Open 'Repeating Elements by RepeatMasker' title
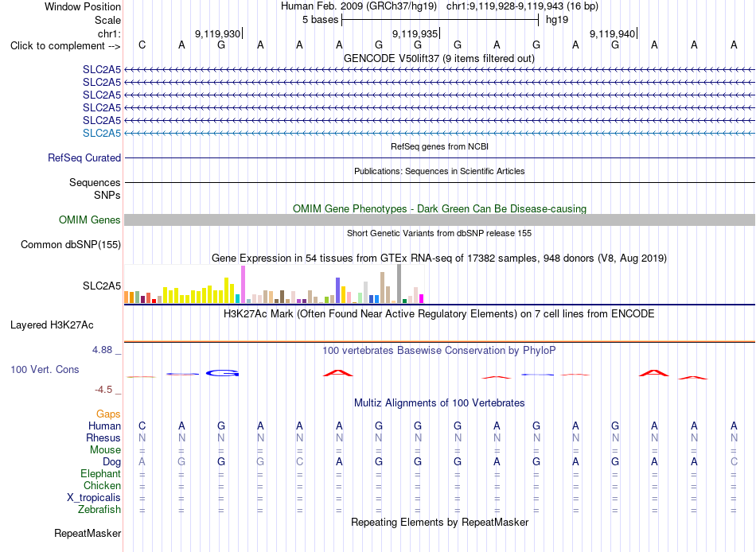The width and height of the screenshot is (756, 552). pyautogui.click(x=439, y=522)
